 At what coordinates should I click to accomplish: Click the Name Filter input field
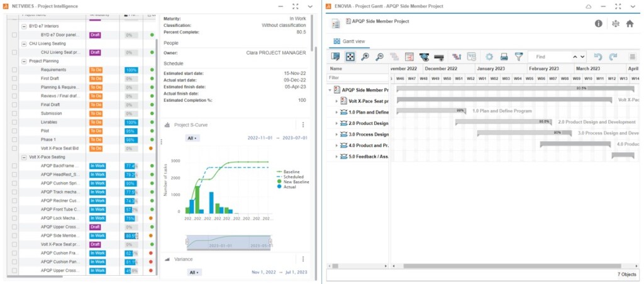[x=357, y=77]
